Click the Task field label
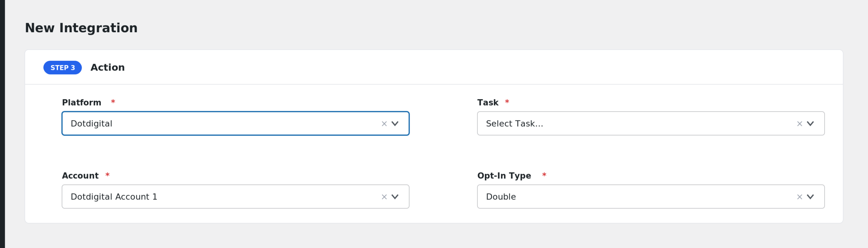 pyautogui.click(x=488, y=102)
